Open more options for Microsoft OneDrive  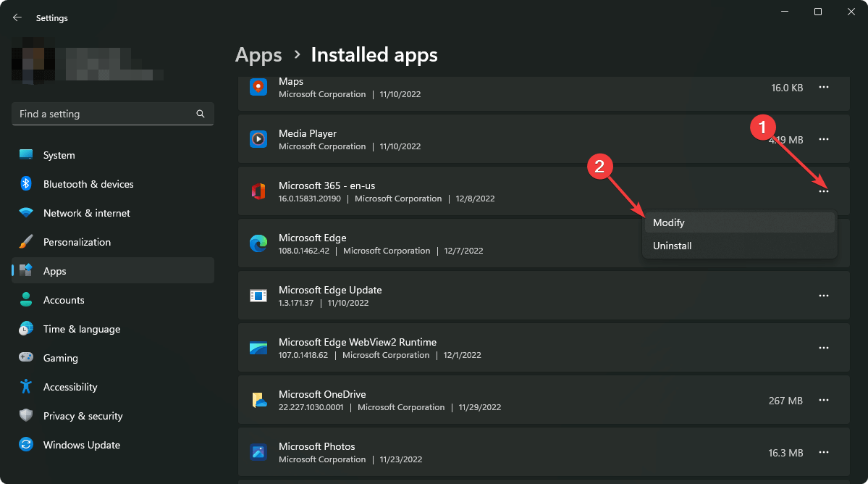(824, 400)
